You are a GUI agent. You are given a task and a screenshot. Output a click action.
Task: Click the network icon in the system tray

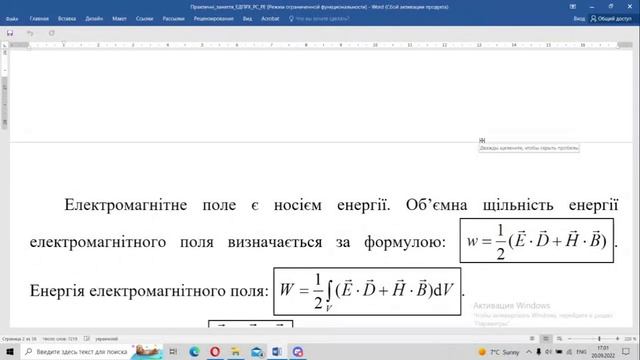coord(569,352)
